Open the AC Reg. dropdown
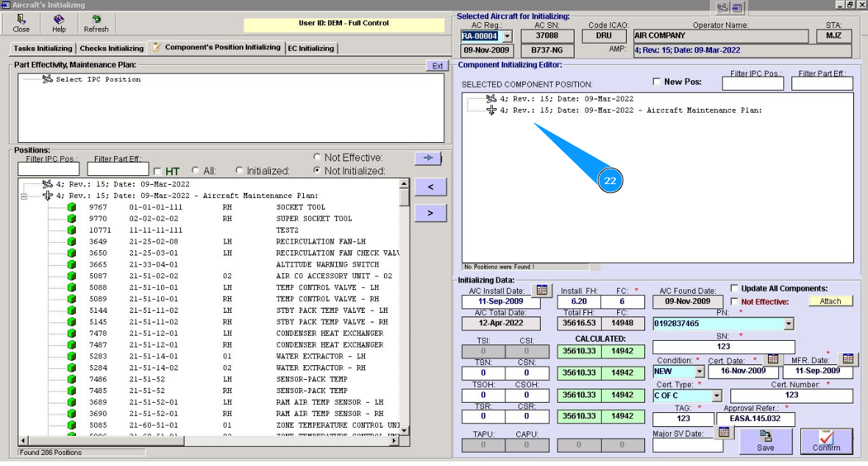Viewport: 868px width, 466px height. 506,36
